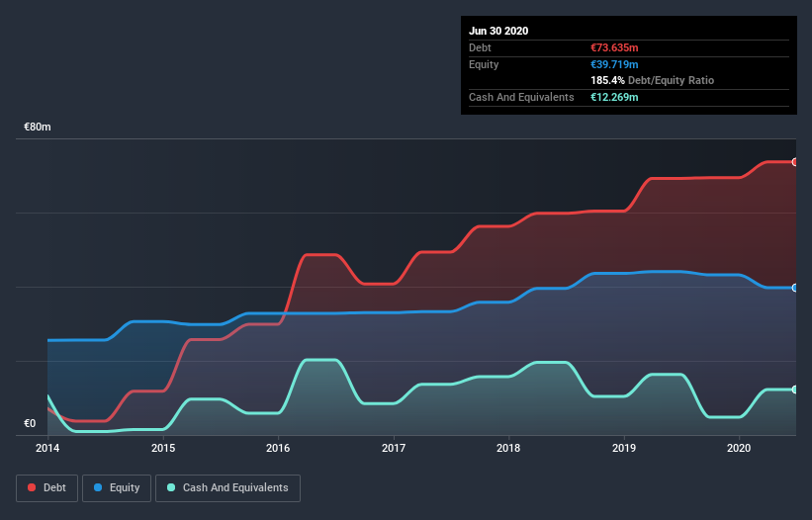Click the 2014 x-axis label
Viewport: 812px width, 520px height.
click(47, 448)
